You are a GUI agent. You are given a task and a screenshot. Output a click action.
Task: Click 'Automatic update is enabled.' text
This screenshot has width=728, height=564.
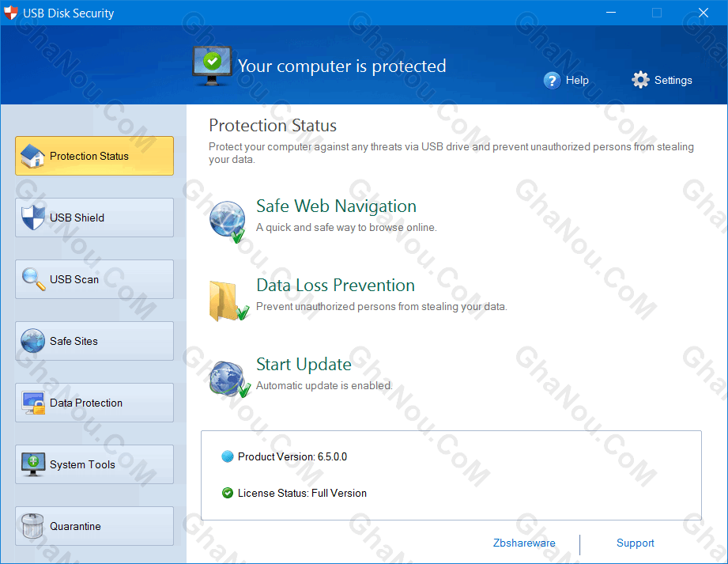tap(324, 385)
